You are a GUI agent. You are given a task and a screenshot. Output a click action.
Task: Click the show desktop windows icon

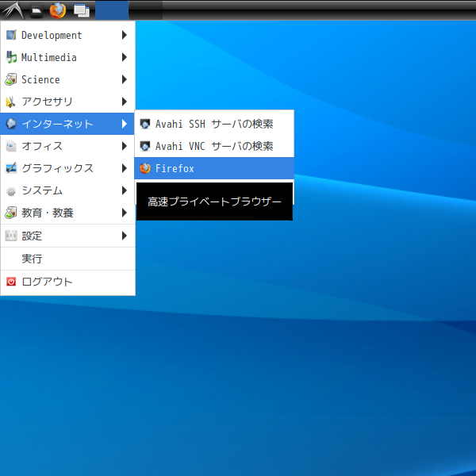coord(82,10)
